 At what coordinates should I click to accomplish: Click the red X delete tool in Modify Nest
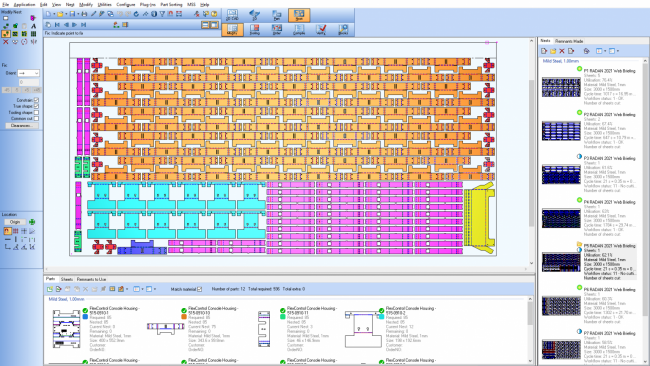pyautogui.click(x=6, y=42)
